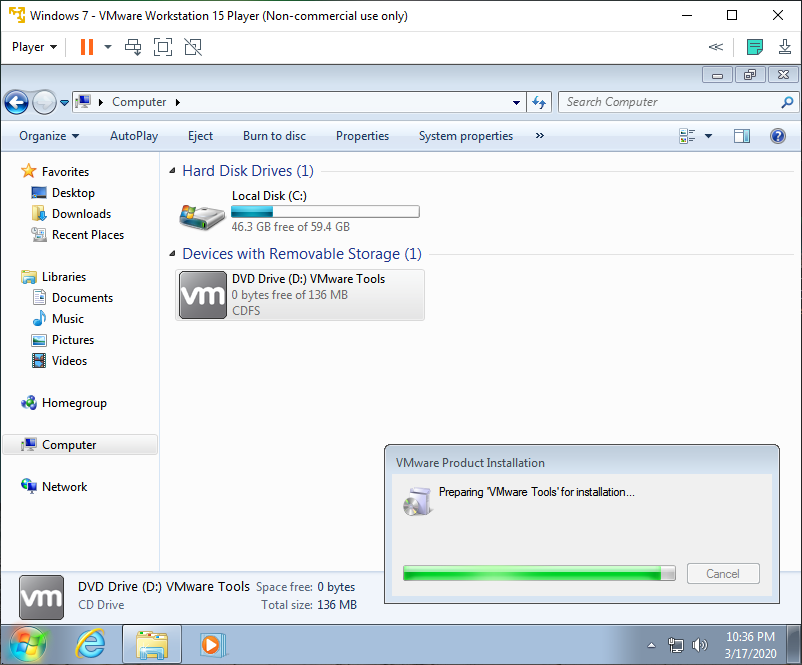Open Recent Places
Viewport: 802px width, 665px height.
click(x=87, y=235)
